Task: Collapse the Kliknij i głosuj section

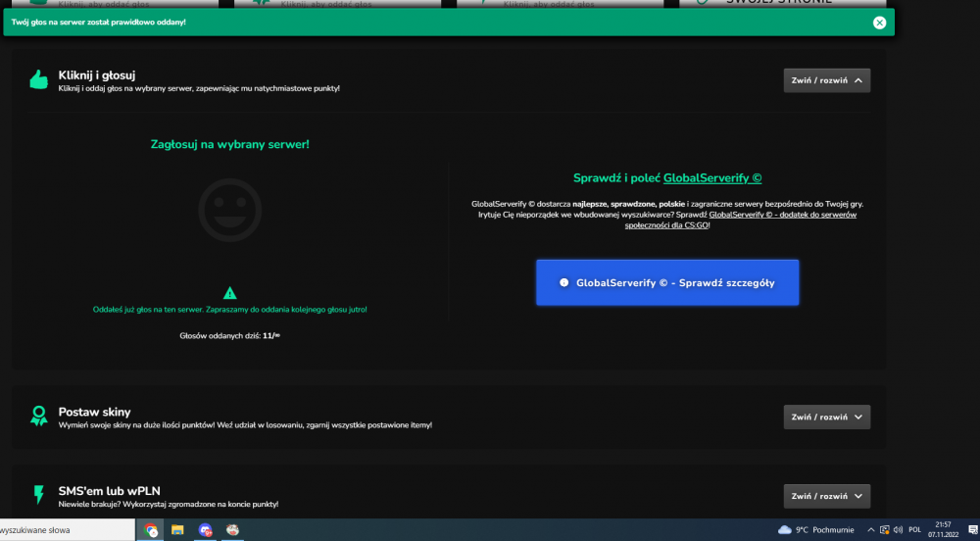Action: pos(827,80)
